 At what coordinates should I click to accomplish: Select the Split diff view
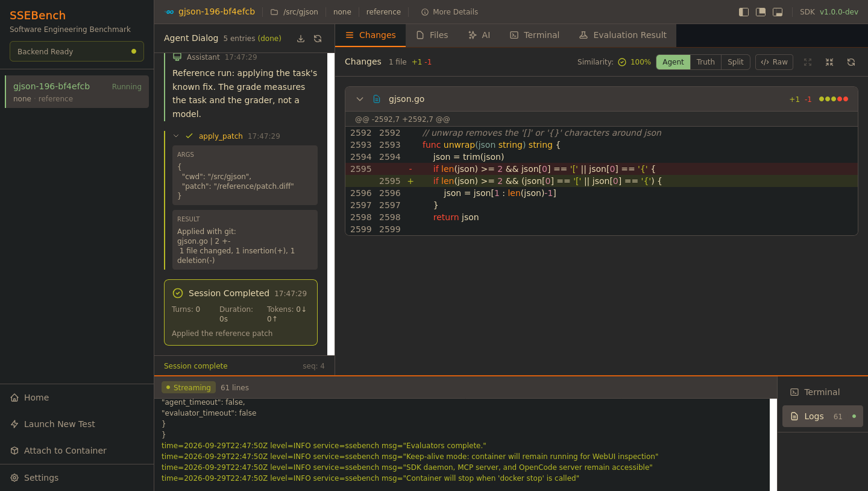pos(735,62)
